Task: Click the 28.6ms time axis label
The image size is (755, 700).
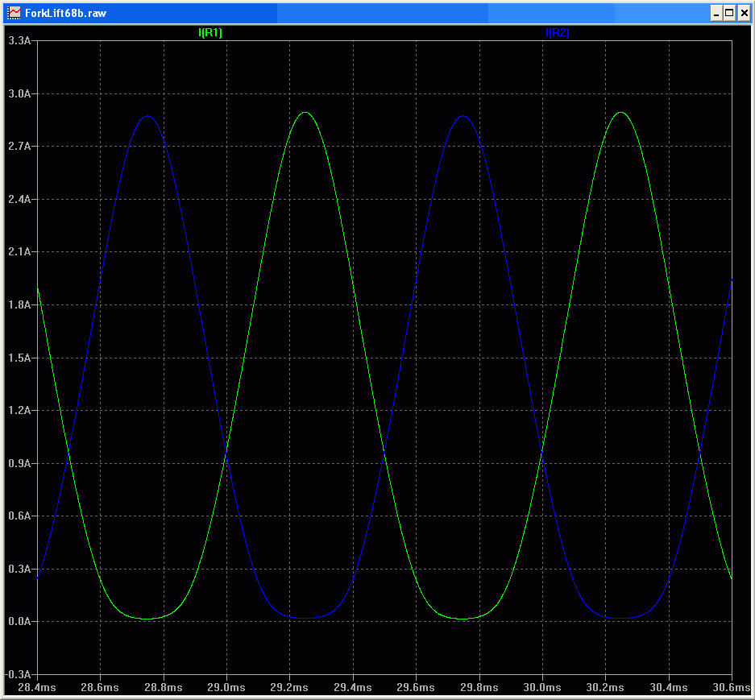Action: pyautogui.click(x=100, y=687)
